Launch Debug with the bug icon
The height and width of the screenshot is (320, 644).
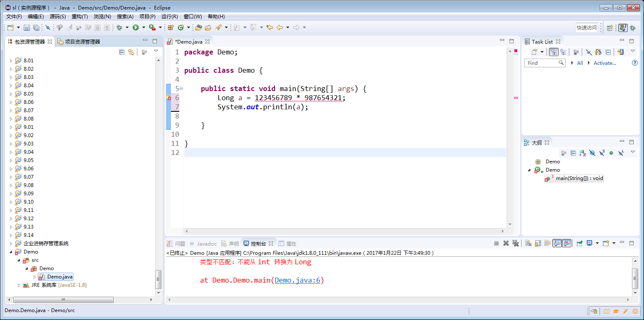[x=119, y=27]
